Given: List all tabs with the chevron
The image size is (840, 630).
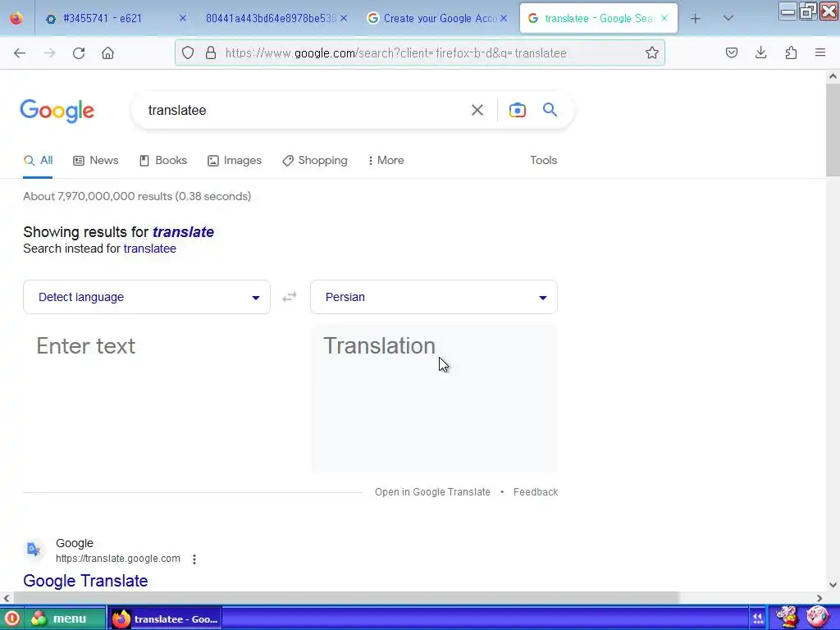Looking at the screenshot, I should 728,18.
